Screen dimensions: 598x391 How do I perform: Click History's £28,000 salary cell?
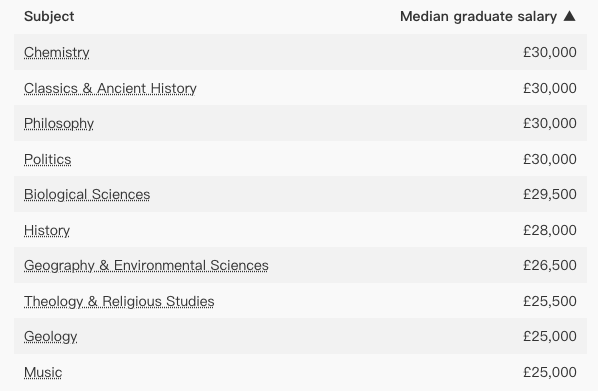point(550,230)
